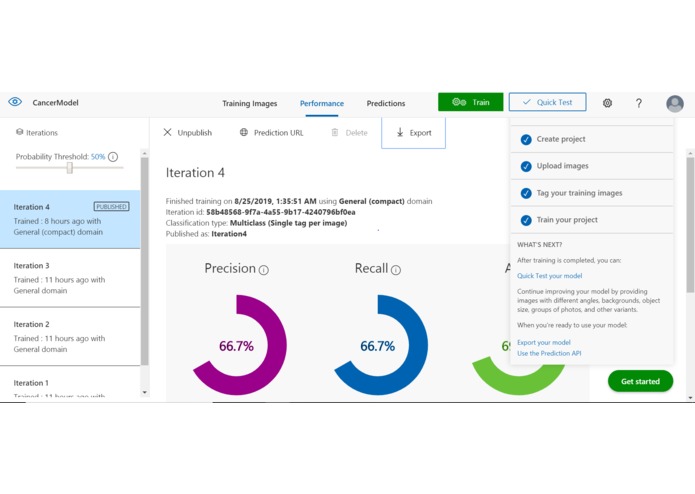Select Iteration 2 in the list

click(70, 336)
